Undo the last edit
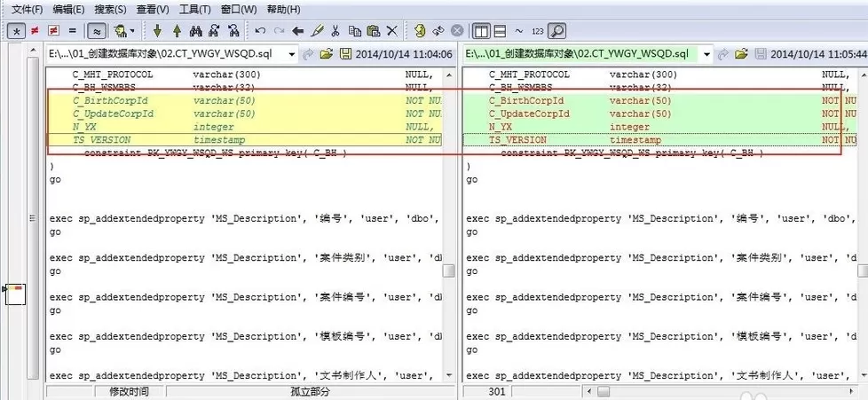 pos(260,31)
